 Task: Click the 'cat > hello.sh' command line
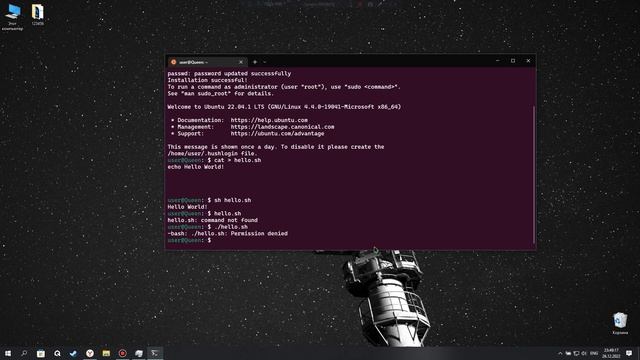click(214, 160)
